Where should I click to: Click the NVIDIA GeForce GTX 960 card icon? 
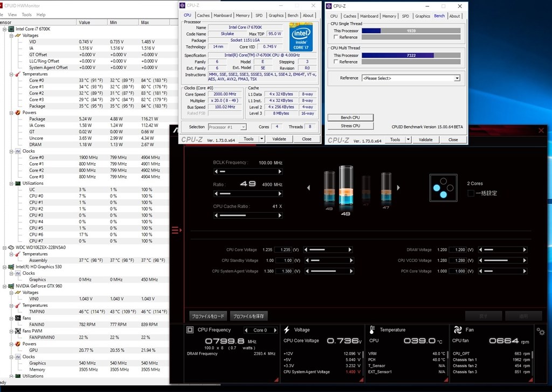point(11,286)
